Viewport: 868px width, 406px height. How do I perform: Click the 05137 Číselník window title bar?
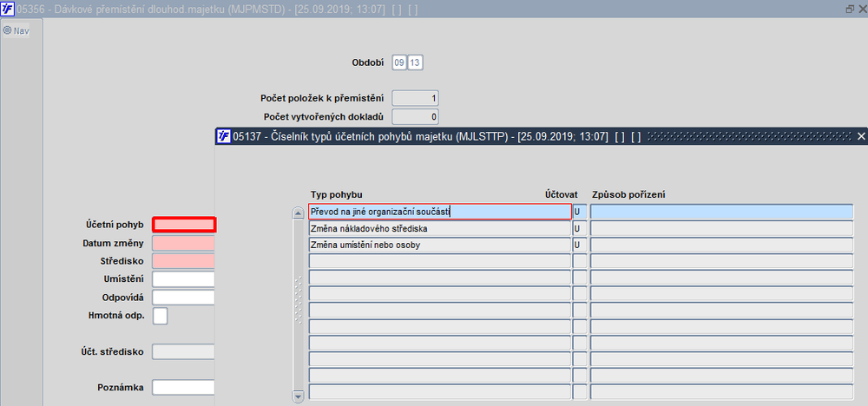tap(540, 136)
